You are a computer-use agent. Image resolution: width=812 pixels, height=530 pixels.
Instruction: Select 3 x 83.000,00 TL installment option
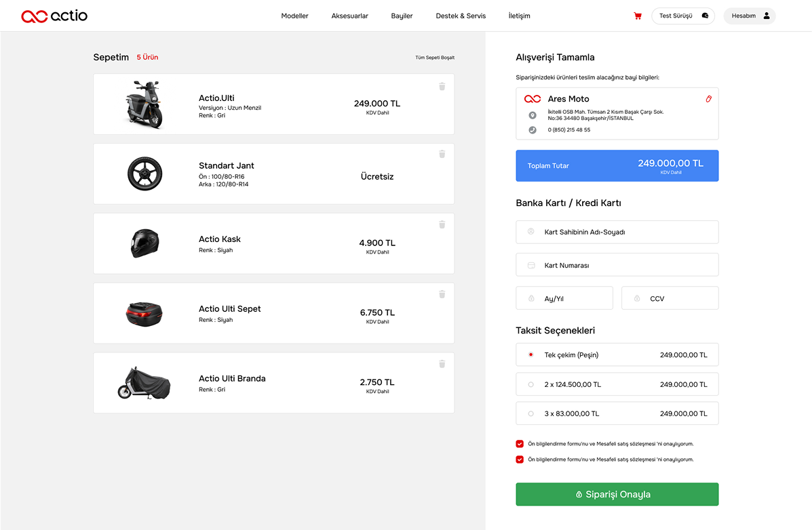coord(617,413)
